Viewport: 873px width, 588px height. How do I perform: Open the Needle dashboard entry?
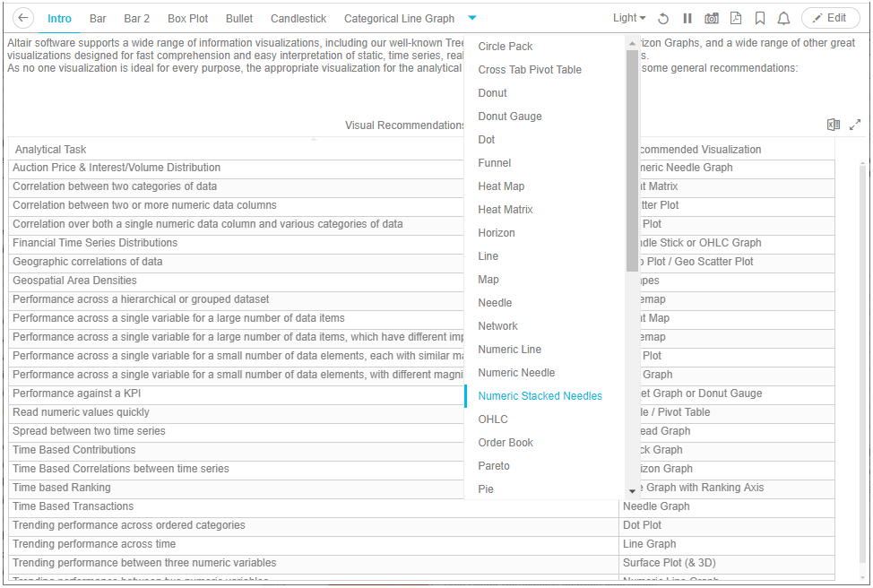click(545, 303)
